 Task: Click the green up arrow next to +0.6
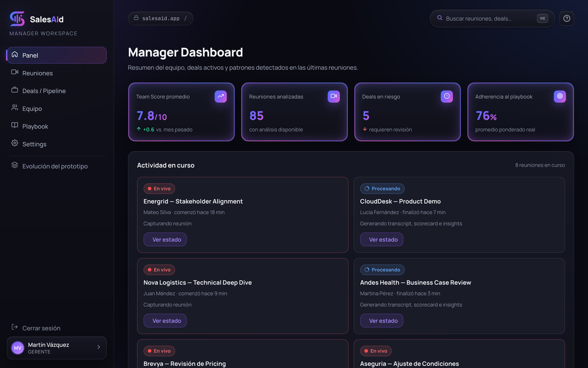(139, 129)
